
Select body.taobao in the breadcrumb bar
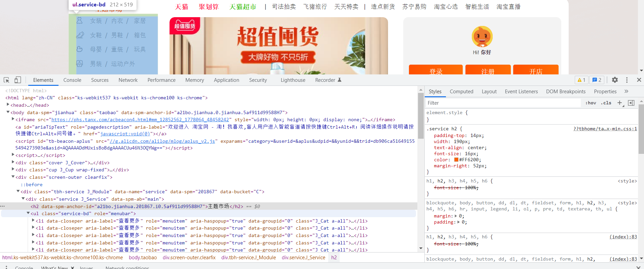[x=143, y=258]
